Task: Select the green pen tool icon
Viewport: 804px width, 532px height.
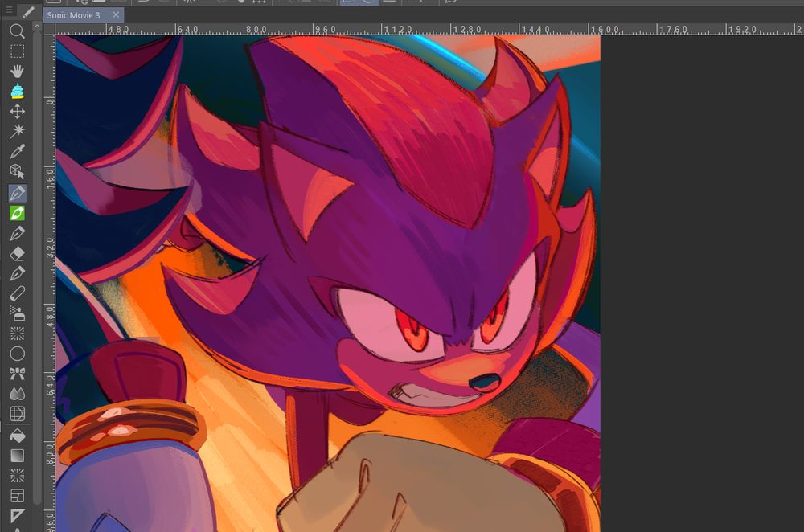Action: [17, 213]
